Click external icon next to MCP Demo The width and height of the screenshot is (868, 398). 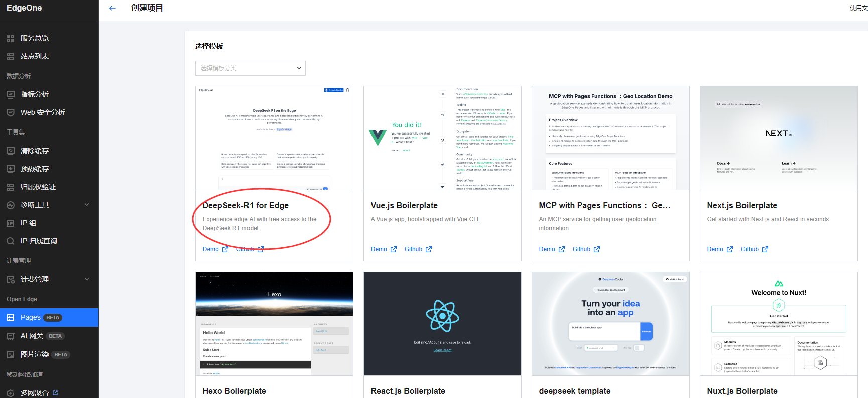pos(562,249)
